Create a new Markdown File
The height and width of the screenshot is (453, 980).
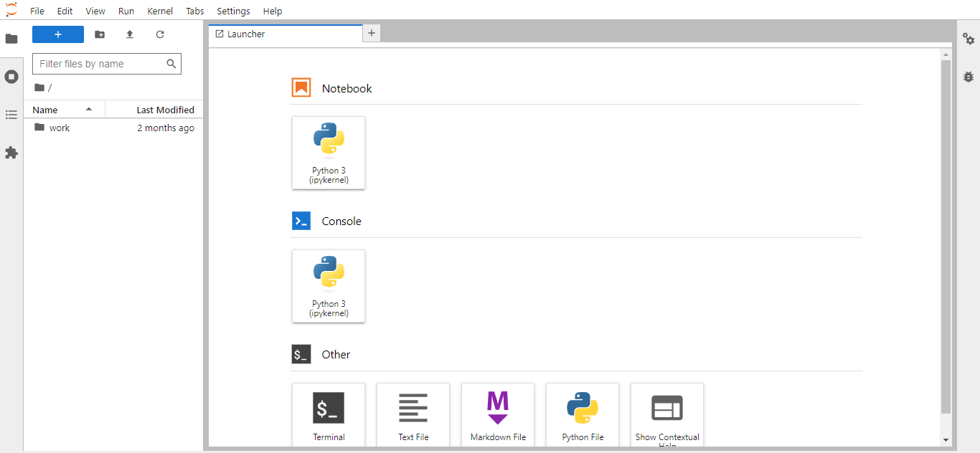tap(498, 414)
